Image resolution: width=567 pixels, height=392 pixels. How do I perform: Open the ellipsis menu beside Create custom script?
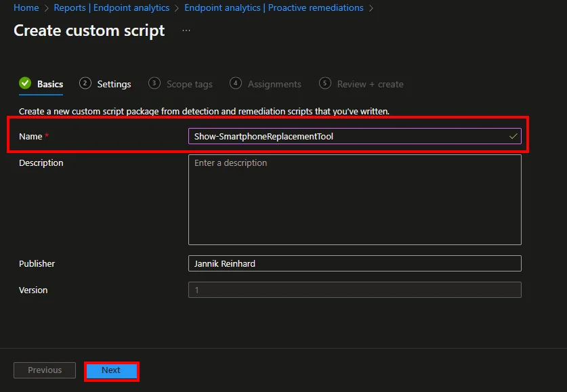click(x=186, y=30)
